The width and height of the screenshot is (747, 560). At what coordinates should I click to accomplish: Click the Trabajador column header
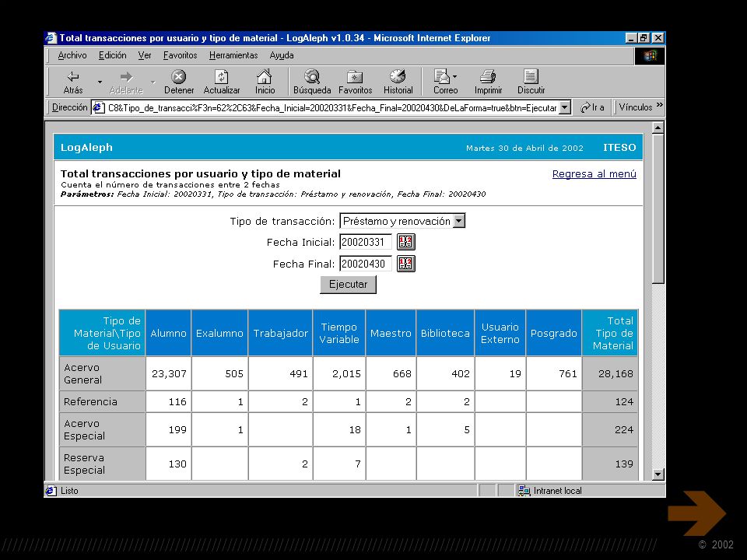tap(281, 333)
